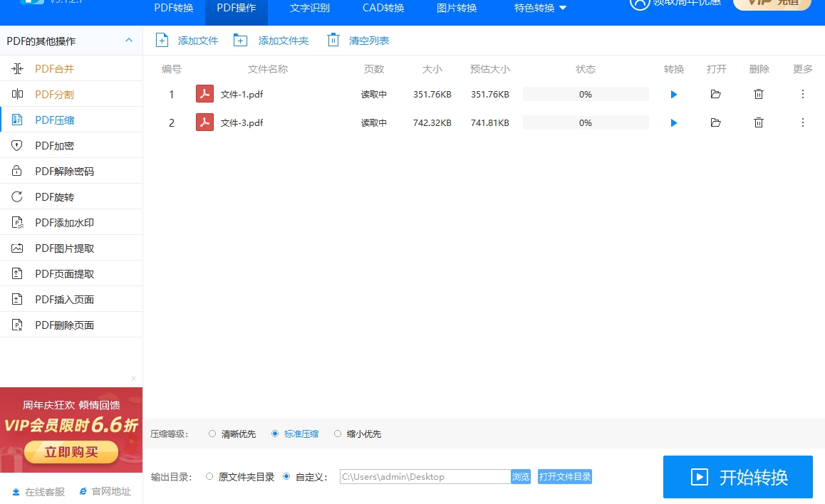This screenshot has height=504, width=825.
Task: Click the PDF分割 split icon
Action: click(17, 94)
